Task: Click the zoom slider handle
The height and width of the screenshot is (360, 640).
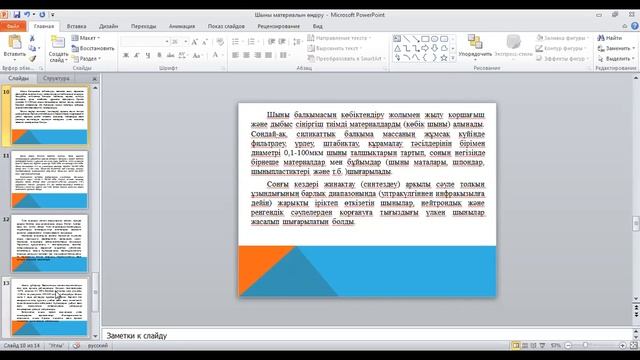Action: tap(586, 346)
